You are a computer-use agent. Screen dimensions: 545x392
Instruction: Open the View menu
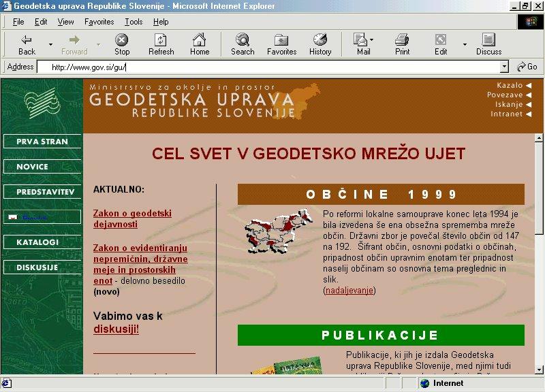(x=65, y=22)
